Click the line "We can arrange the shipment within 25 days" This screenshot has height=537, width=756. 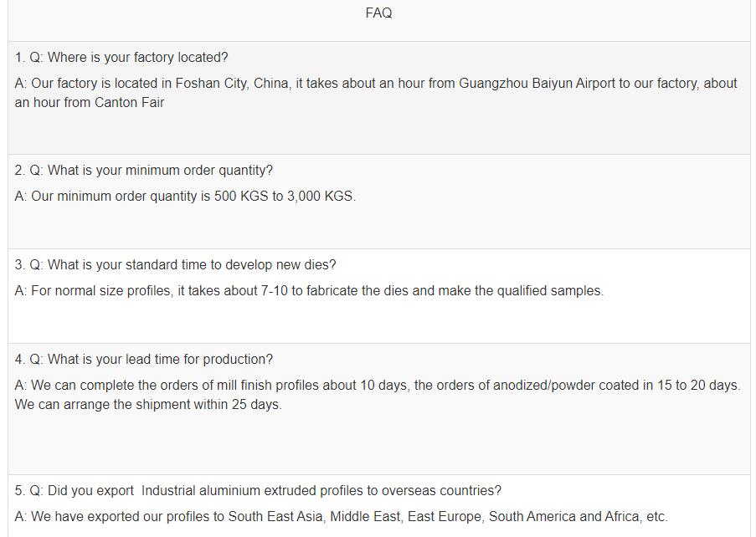pos(148,405)
